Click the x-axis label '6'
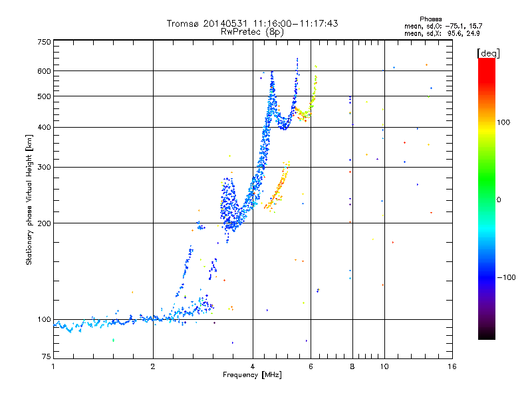The width and height of the screenshot is (532, 399). point(311,366)
